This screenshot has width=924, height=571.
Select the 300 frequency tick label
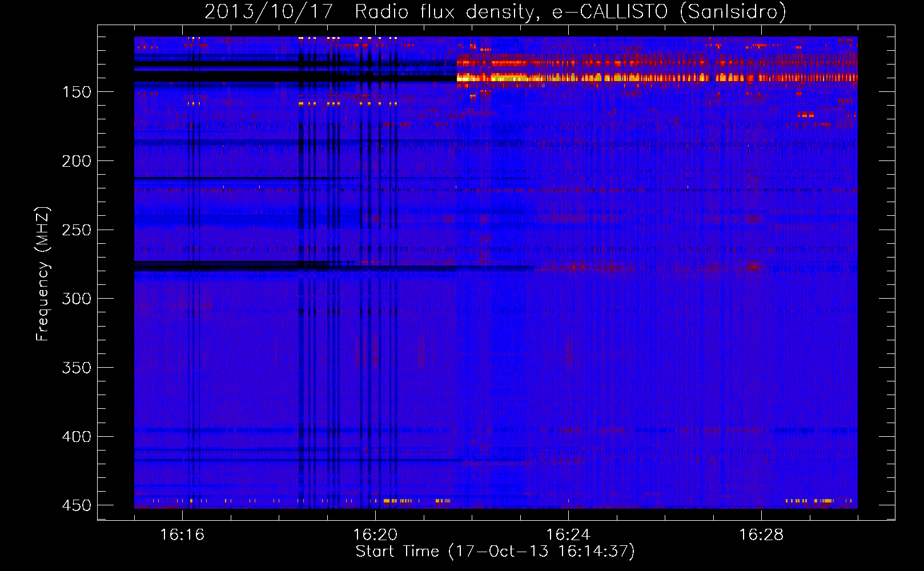pos(77,299)
